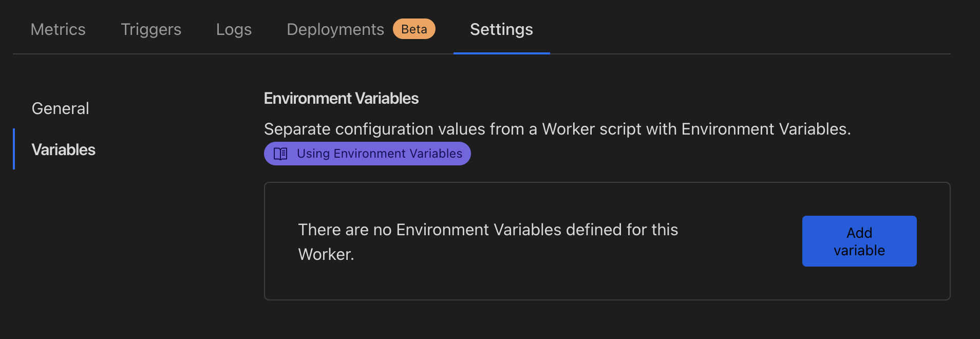Open the Metrics tab
Viewport: 980px width, 339px height.
click(x=58, y=29)
